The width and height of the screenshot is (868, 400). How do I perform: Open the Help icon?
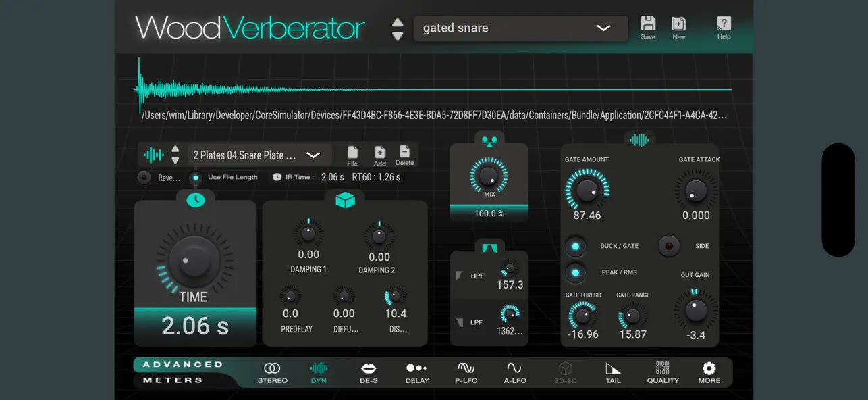[x=724, y=28]
